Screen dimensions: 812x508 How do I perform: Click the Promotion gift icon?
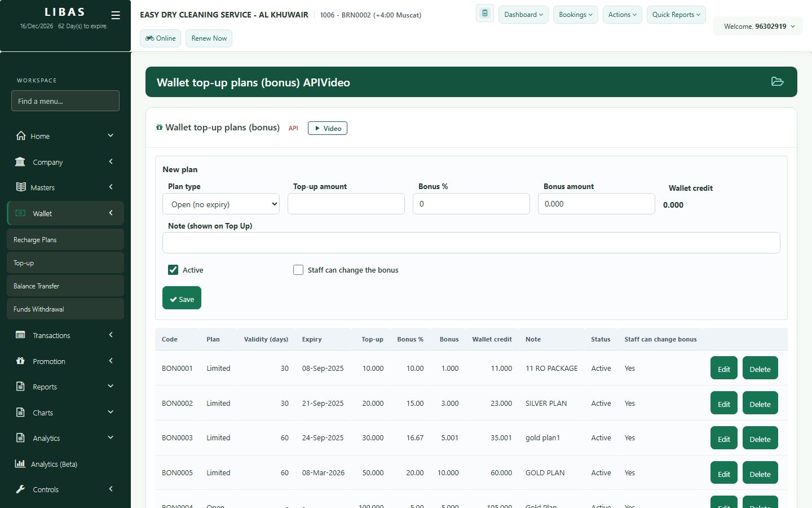pyautogui.click(x=20, y=361)
